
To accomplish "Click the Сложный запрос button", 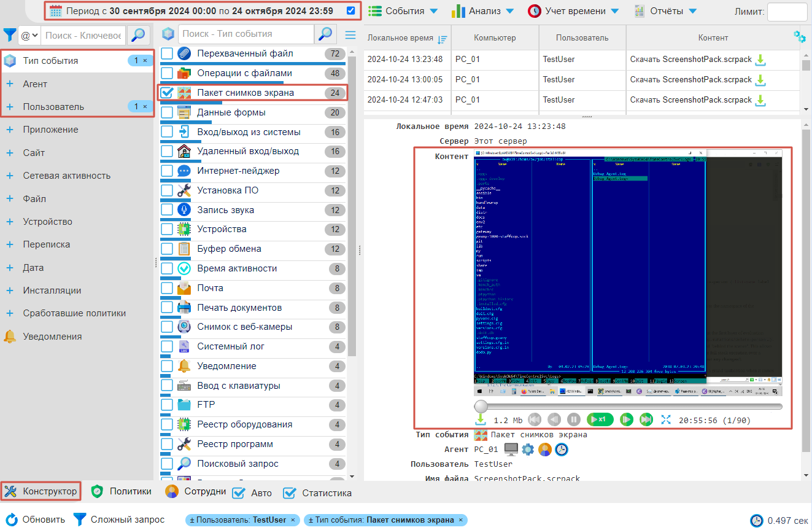I will pos(119,520).
